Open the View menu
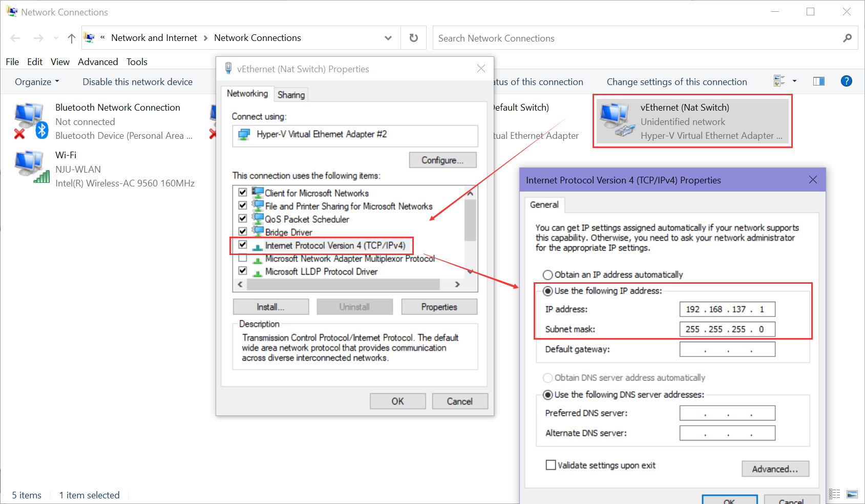The width and height of the screenshot is (865, 504). coord(60,62)
